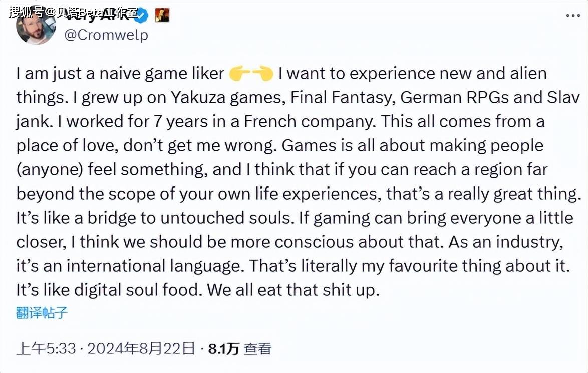Click the left-pointing finger emoji
This screenshot has height=373, width=588.
coord(262,74)
